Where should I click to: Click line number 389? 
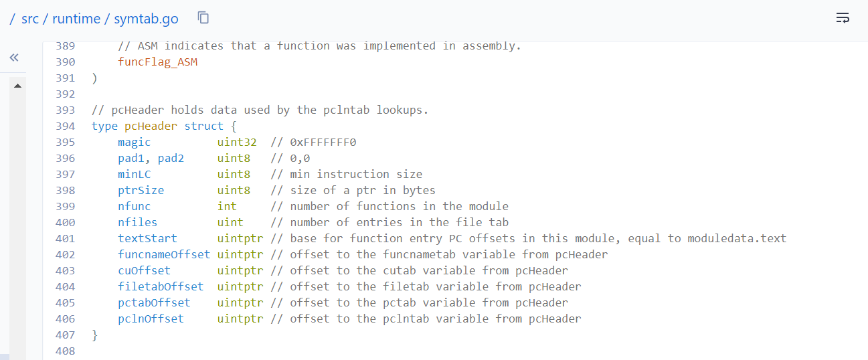65,46
